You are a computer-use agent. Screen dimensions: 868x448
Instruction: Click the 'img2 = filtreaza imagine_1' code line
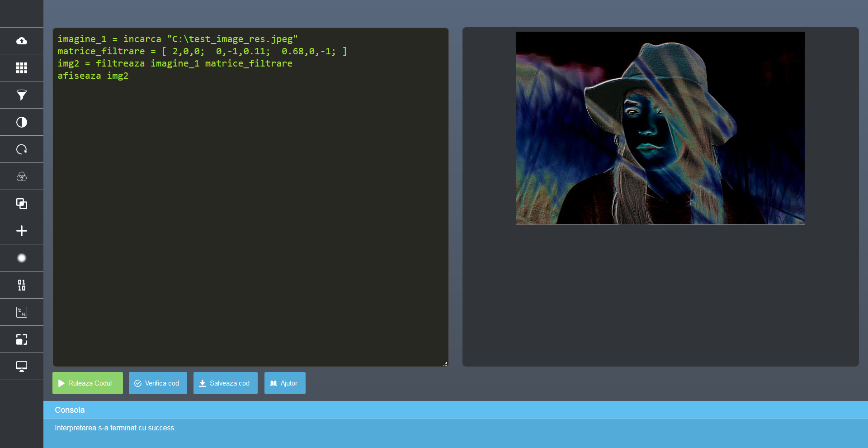coord(175,63)
